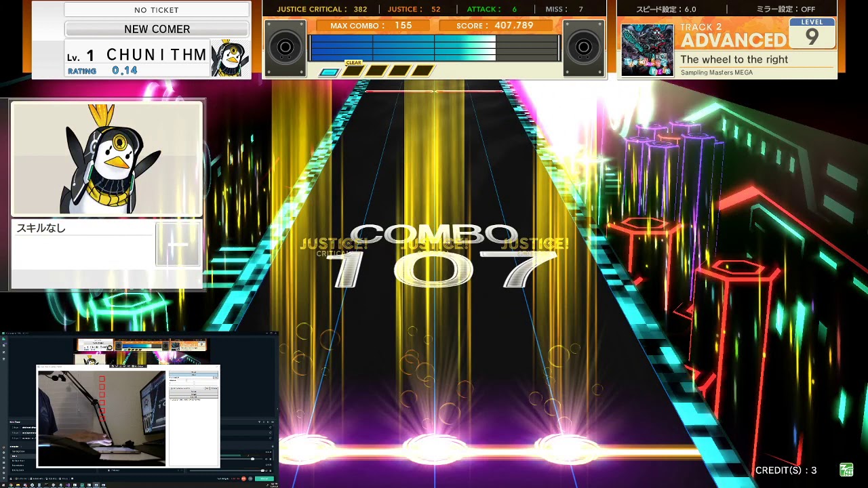The height and width of the screenshot is (488, 868).
Task: Click the JUSTICE CRITICAL 382 counter
Action: (322, 9)
